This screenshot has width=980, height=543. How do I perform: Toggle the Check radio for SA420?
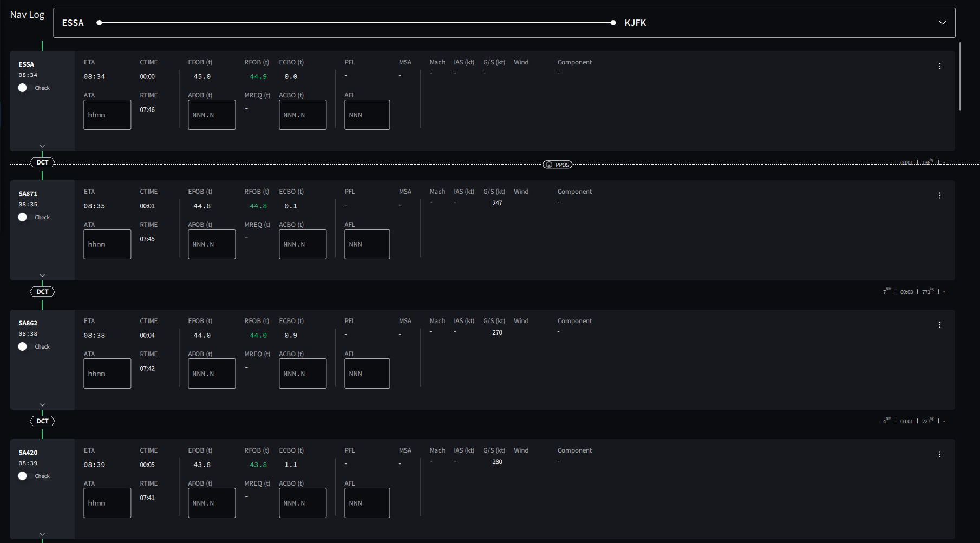point(22,476)
